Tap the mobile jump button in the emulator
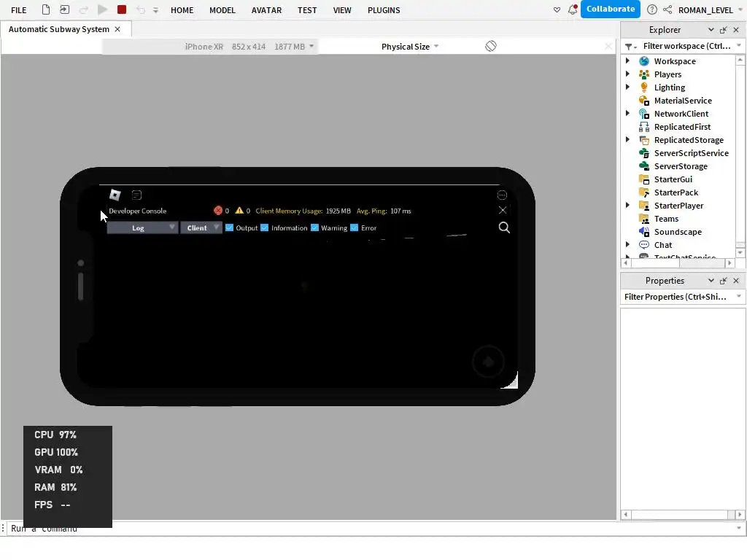Image resolution: width=747 pixels, height=560 pixels. (x=488, y=362)
